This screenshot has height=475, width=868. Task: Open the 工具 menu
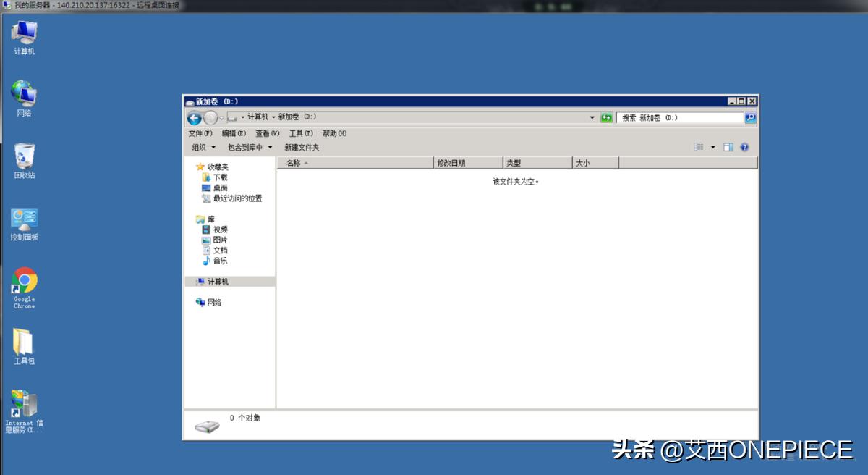tap(301, 133)
